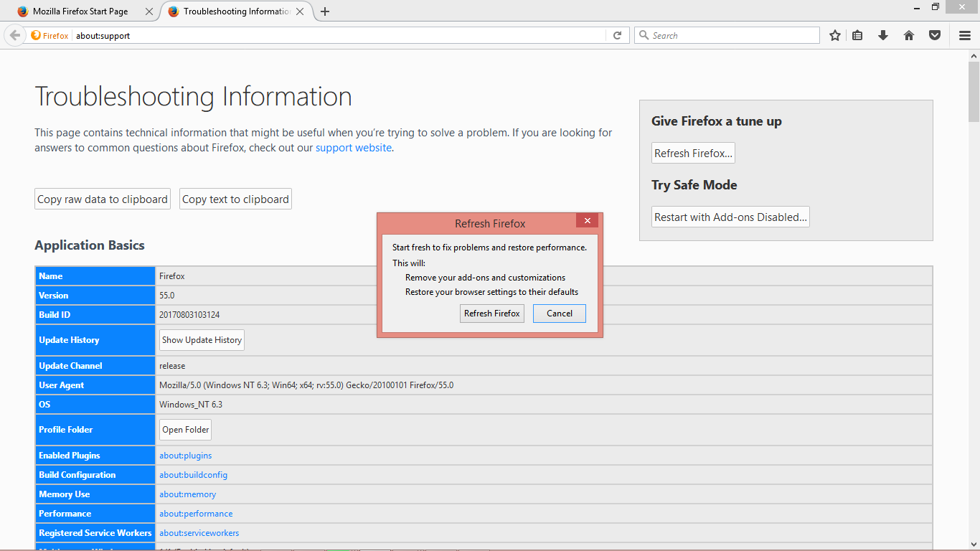The image size is (980, 551).
Task: Click the "Give Firefox a tune up" heading
Action: [x=717, y=121]
